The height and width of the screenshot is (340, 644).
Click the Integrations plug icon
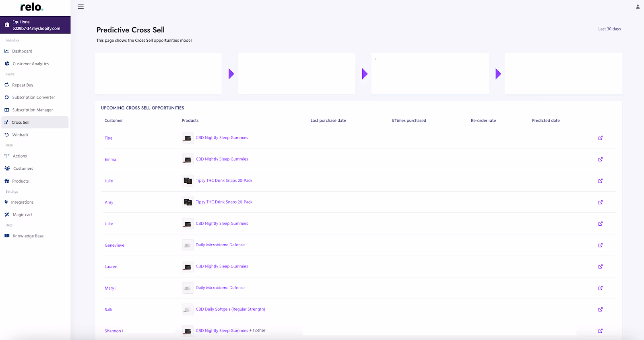click(6, 202)
